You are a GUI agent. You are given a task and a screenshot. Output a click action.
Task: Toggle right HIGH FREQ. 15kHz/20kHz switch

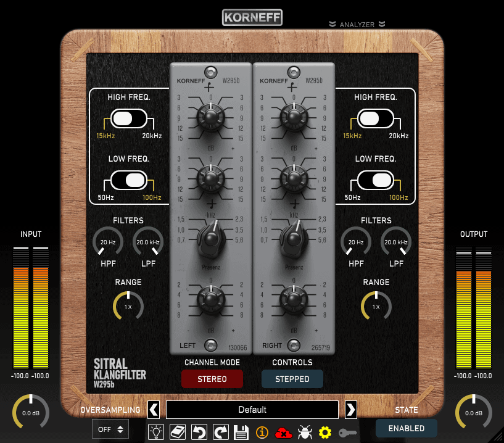(x=376, y=118)
